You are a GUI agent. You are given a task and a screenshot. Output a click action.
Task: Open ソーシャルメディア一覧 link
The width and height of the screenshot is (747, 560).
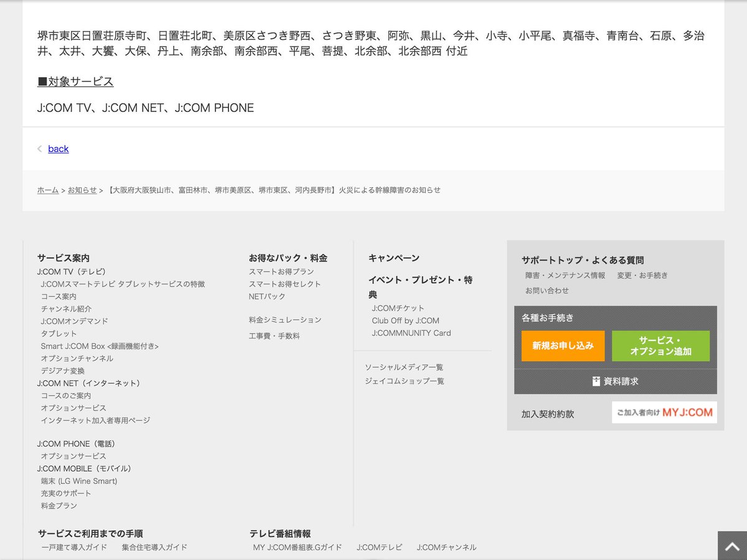coord(404,368)
